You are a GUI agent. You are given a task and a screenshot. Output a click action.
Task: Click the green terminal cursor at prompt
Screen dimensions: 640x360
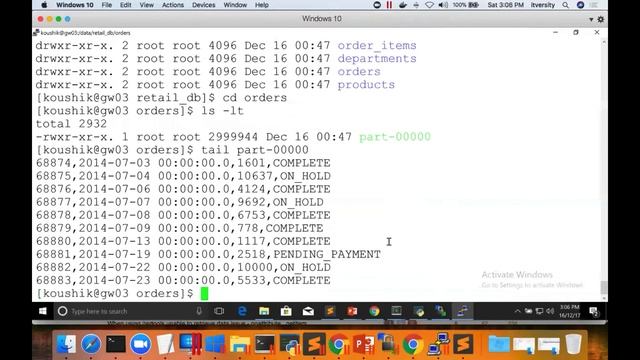click(204, 293)
